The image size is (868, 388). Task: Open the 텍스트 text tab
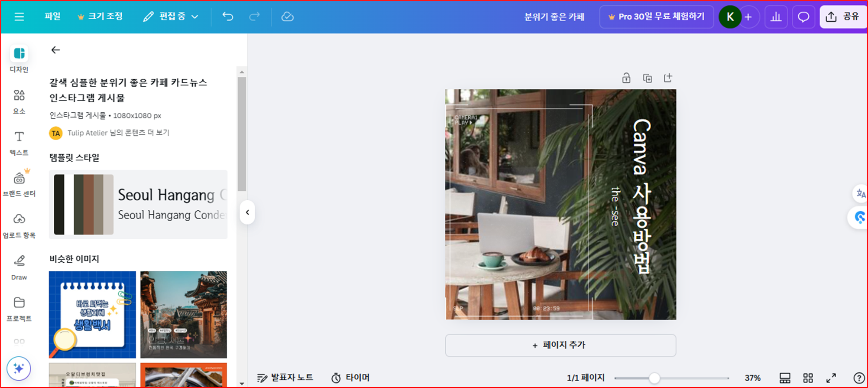pyautogui.click(x=19, y=143)
